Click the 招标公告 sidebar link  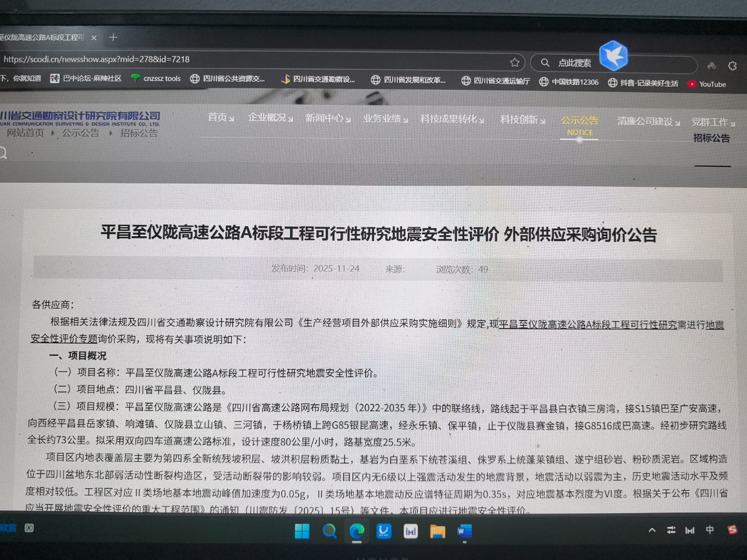click(711, 138)
